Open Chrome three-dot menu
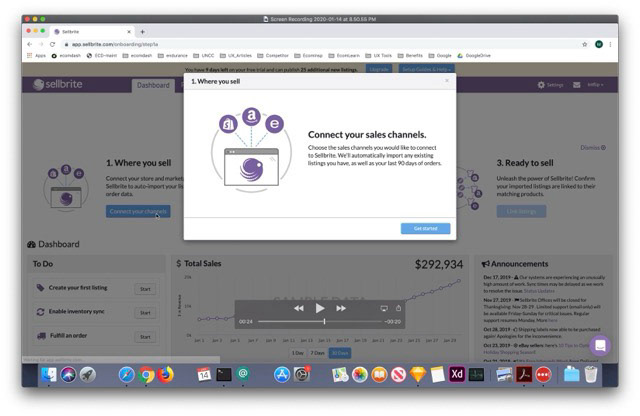The image size is (640, 416). [x=610, y=44]
